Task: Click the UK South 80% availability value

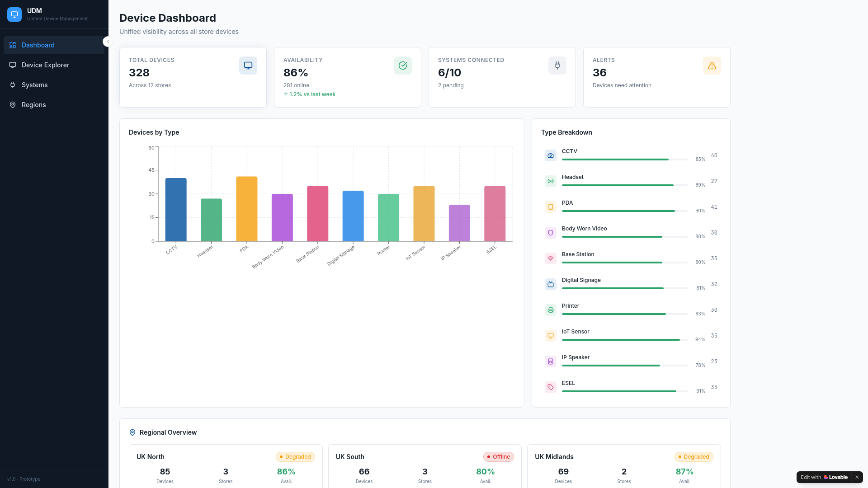Action: [x=486, y=472]
